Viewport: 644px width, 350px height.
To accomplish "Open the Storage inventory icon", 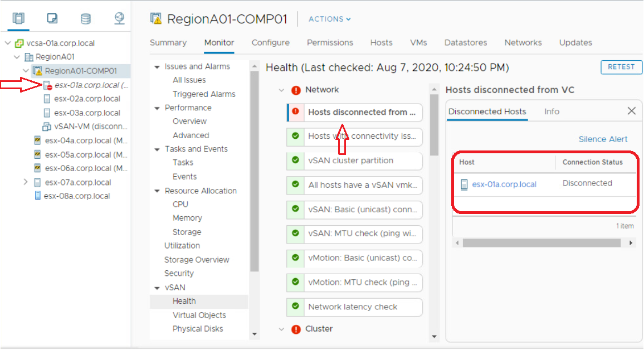I will 85,18.
